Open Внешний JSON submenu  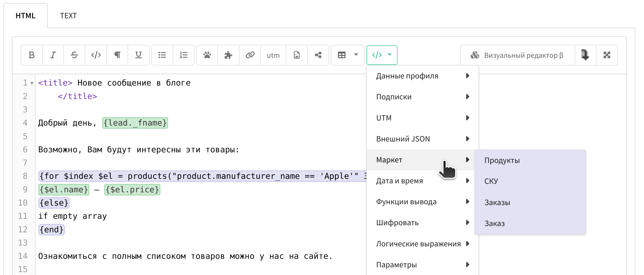(x=423, y=139)
